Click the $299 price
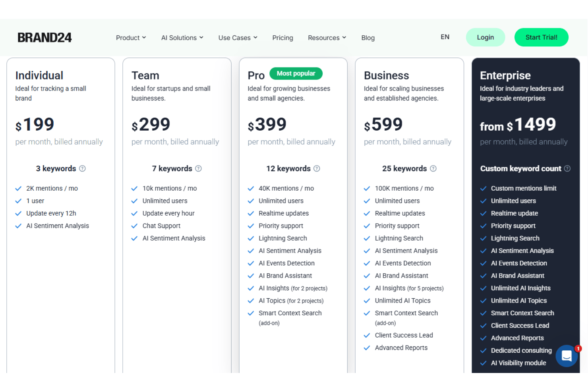588x392 pixels. (x=151, y=125)
